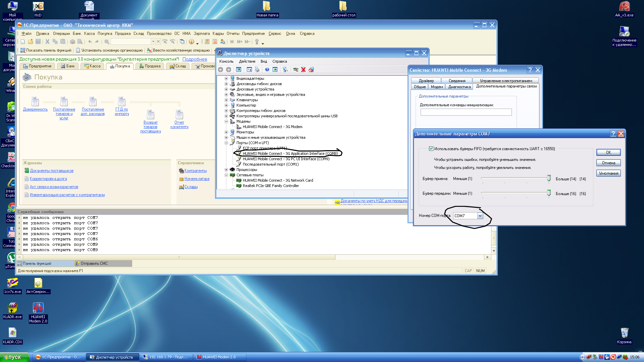Expand the Процессоры tree node
The image size is (644, 362).
(226, 170)
